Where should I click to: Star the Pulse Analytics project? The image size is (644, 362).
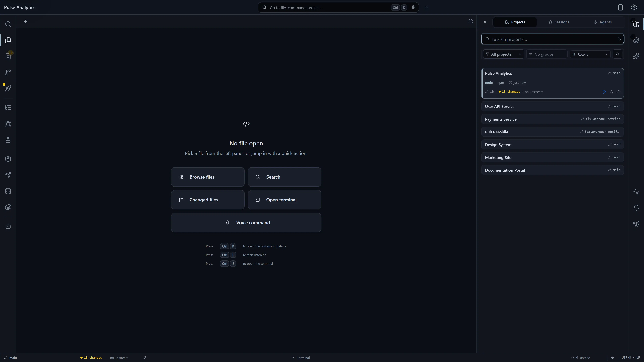(611, 92)
